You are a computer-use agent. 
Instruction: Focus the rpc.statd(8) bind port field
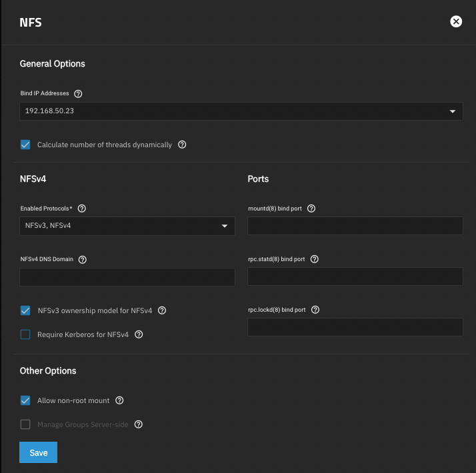[x=355, y=276]
